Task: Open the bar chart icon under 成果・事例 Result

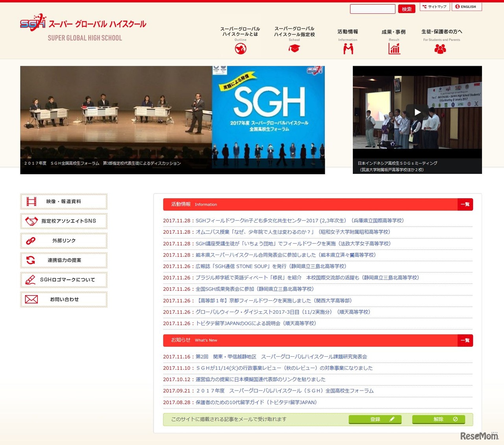Action: 394,48
